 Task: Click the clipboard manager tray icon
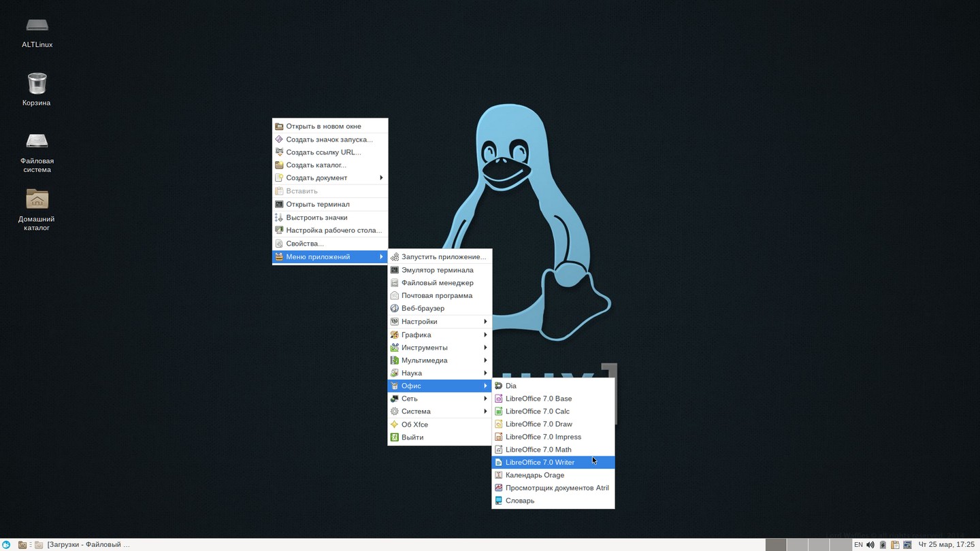click(895, 544)
